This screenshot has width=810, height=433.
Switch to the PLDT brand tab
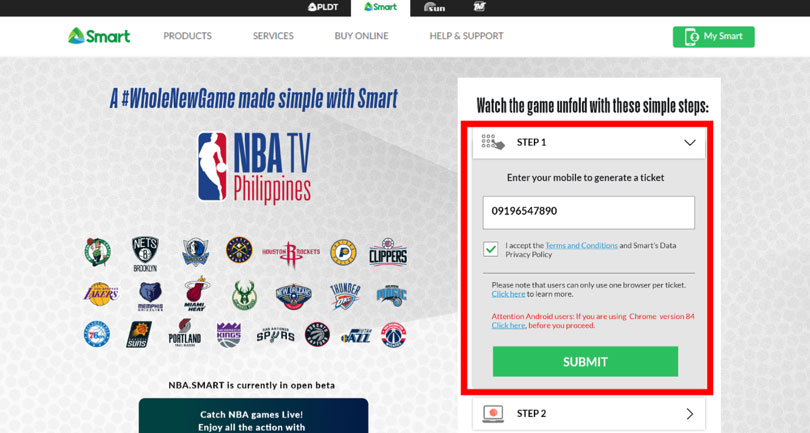(323, 7)
